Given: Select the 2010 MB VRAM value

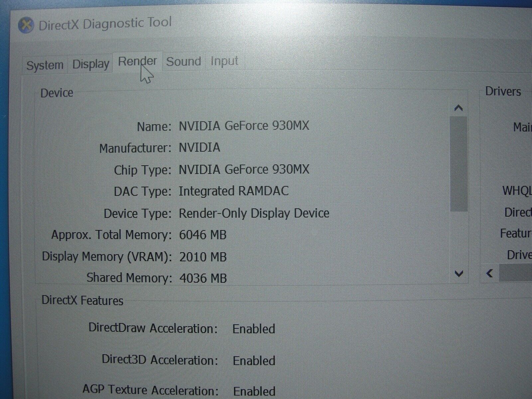Looking at the screenshot, I should coord(203,257).
